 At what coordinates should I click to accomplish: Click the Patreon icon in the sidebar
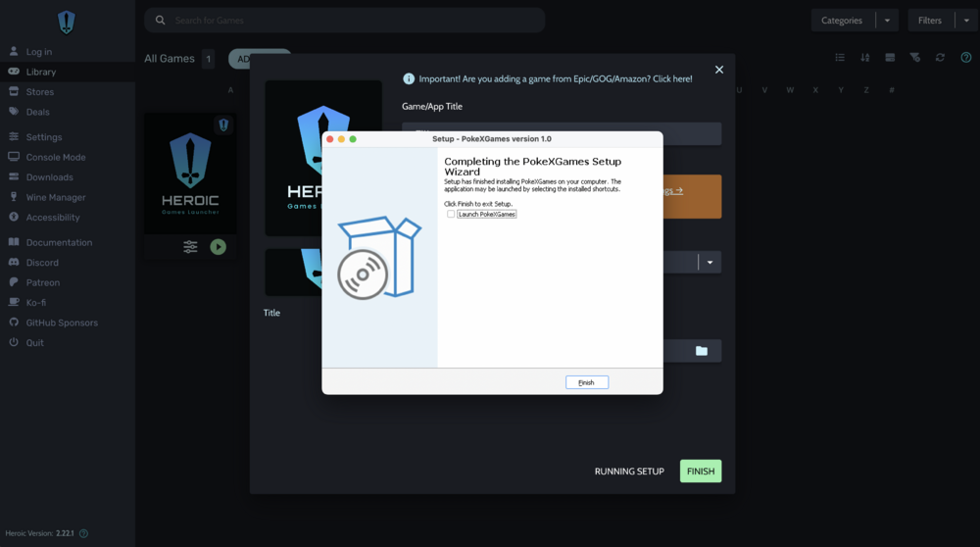point(14,282)
